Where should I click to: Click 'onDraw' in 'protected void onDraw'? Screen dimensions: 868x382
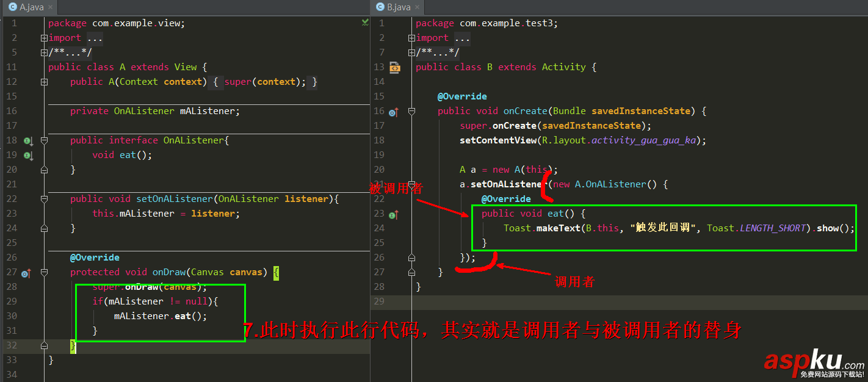169,272
